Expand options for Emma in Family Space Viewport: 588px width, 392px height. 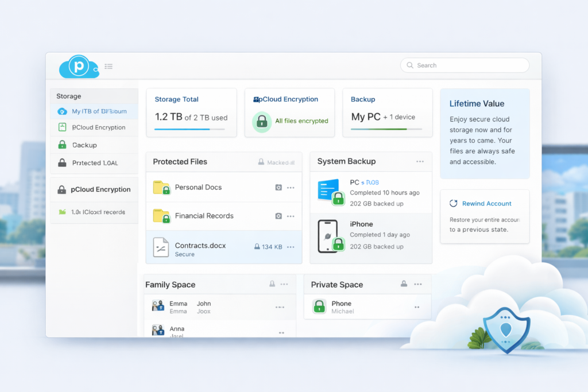pos(280,307)
